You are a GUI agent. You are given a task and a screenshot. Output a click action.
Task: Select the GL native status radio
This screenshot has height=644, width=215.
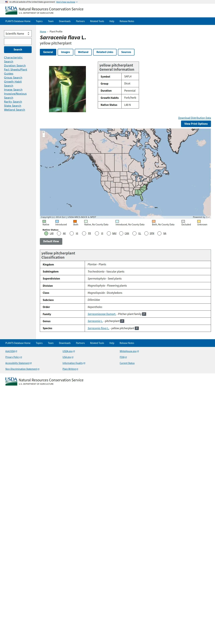(134, 233)
